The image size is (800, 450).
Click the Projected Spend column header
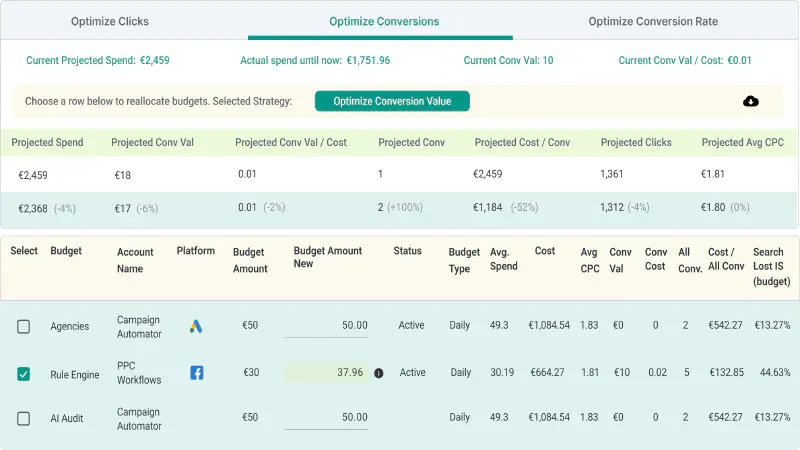pyautogui.click(x=47, y=142)
